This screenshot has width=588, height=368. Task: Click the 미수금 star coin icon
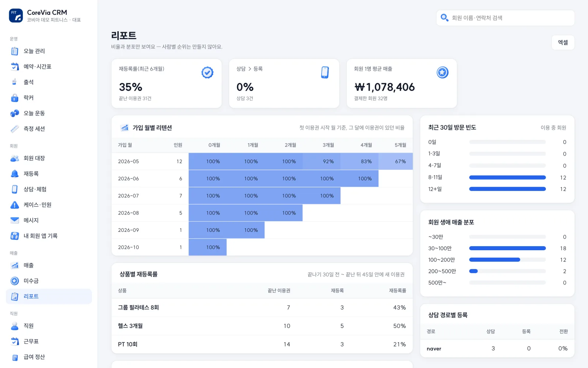pos(15,281)
